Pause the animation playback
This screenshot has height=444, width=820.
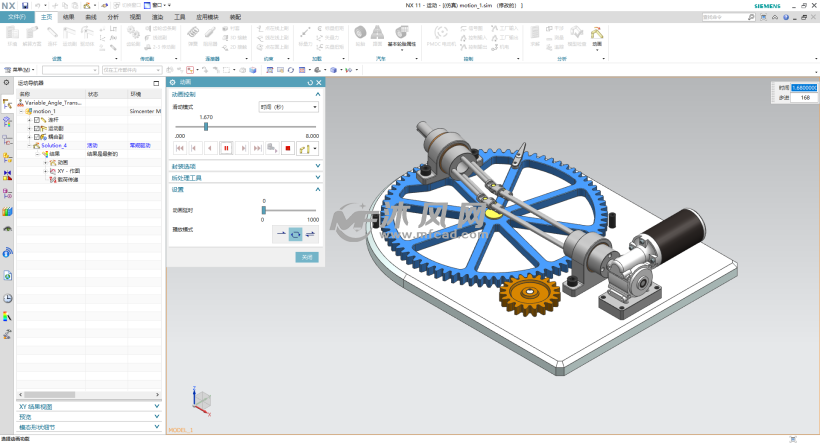226,148
